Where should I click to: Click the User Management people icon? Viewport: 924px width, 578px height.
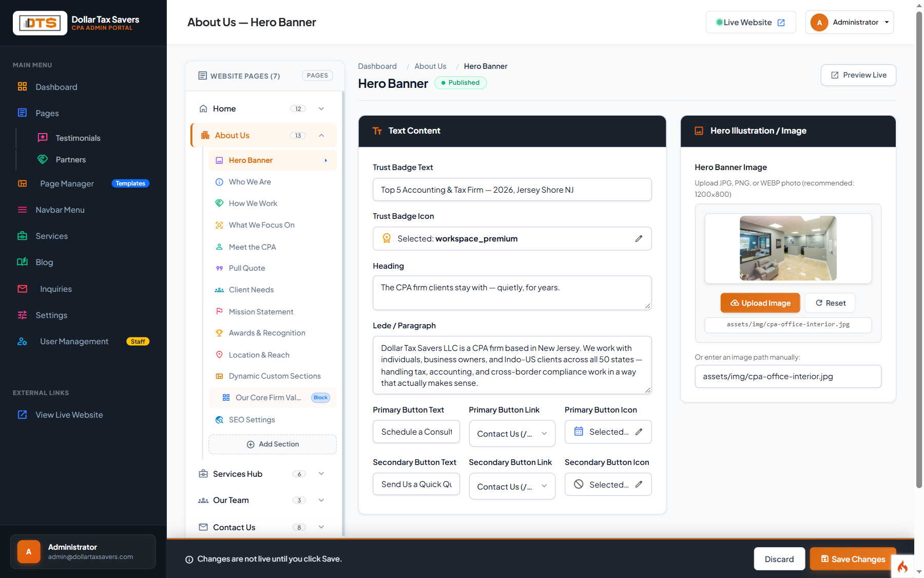tap(22, 341)
